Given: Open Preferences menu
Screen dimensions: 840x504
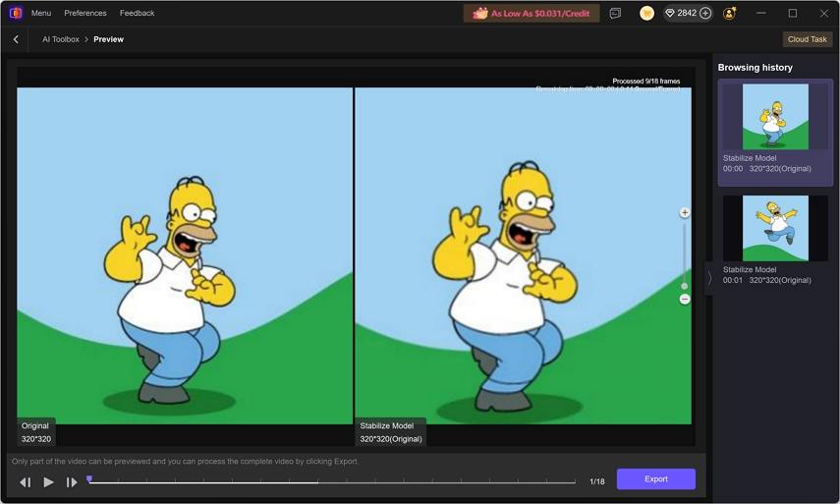Looking at the screenshot, I should coord(85,13).
